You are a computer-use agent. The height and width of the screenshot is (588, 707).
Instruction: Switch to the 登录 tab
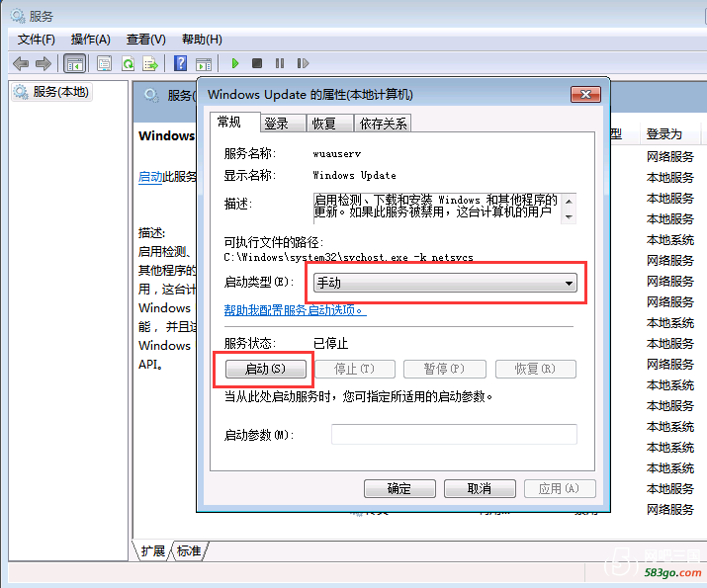(283, 124)
